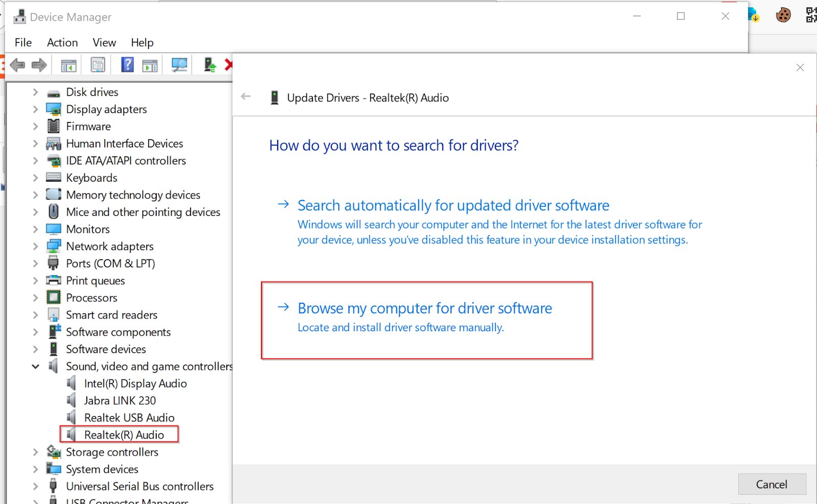The image size is (817, 504).
Task: Expand the Firmware node chevron
Action: point(35,126)
